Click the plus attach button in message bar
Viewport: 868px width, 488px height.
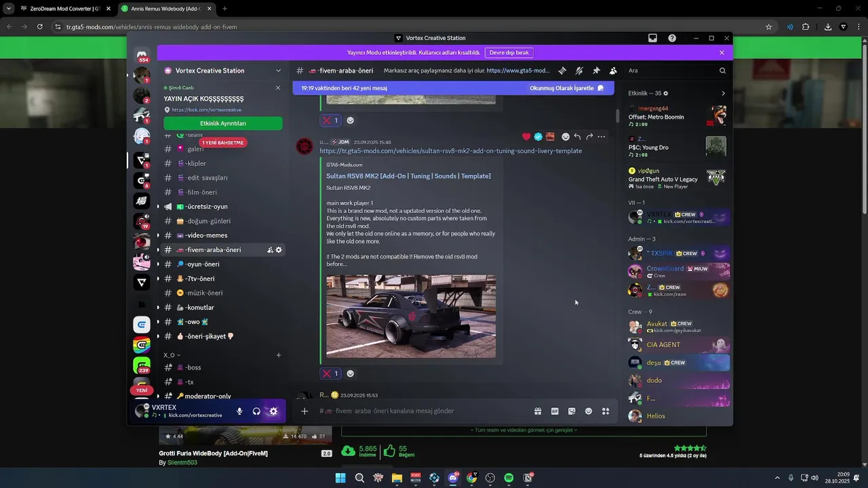[x=304, y=411]
